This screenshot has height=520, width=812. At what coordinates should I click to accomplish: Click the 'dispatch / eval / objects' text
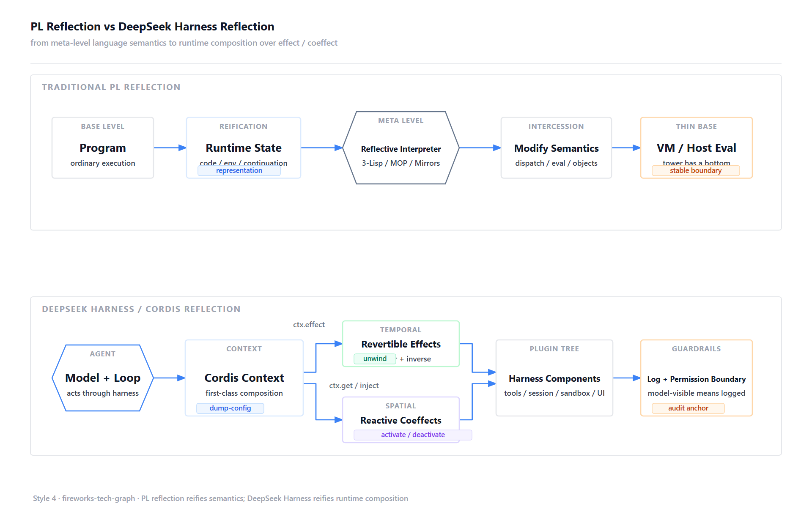pos(557,163)
